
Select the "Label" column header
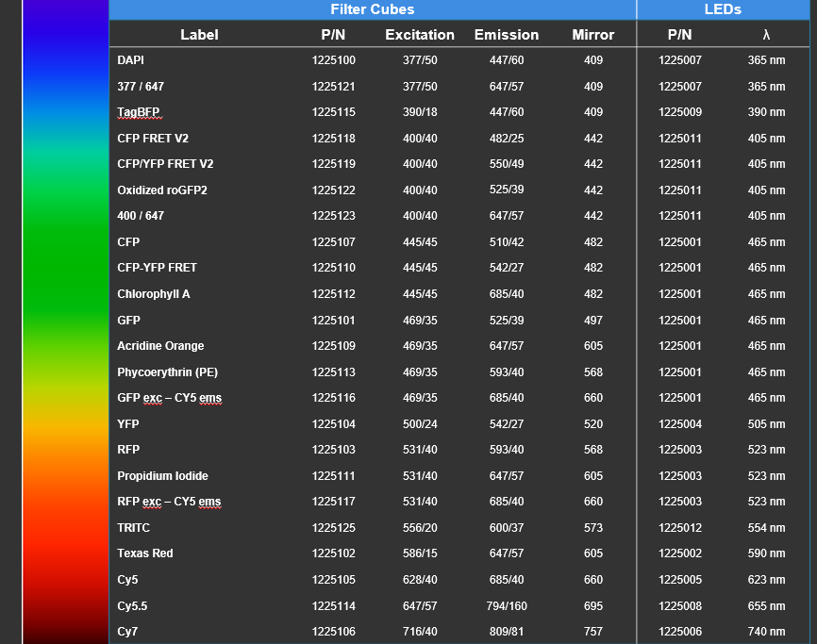pos(199,35)
